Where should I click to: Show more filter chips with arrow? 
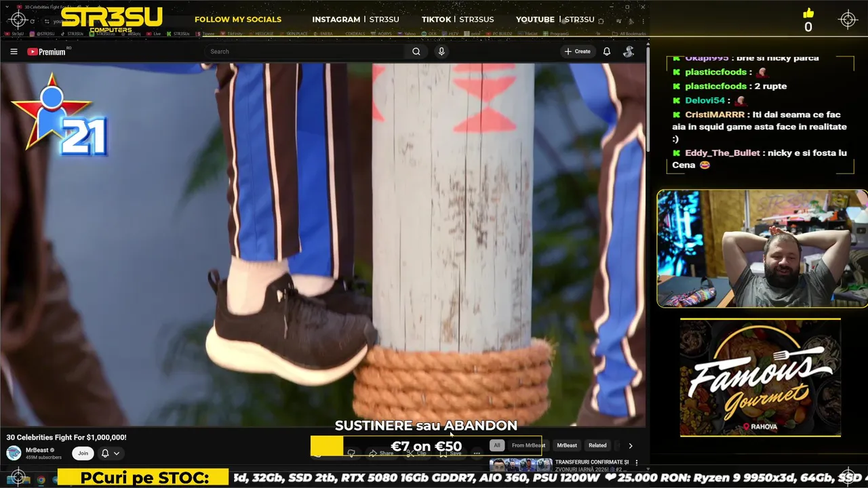point(631,445)
